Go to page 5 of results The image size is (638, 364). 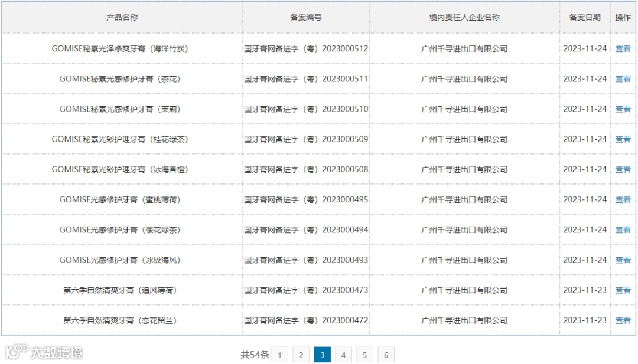pyautogui.click(x=364, y=355)
